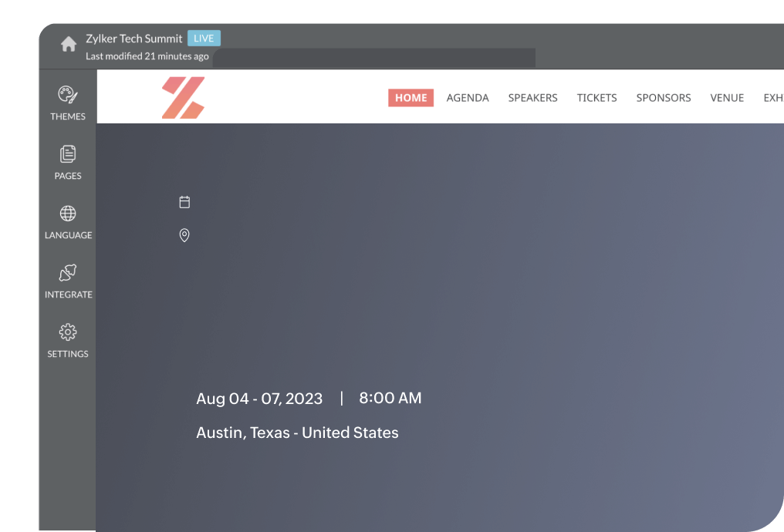Go to the AGENDA tab
This screenshot has width=784, height=532.
click(x=468, y=98)
